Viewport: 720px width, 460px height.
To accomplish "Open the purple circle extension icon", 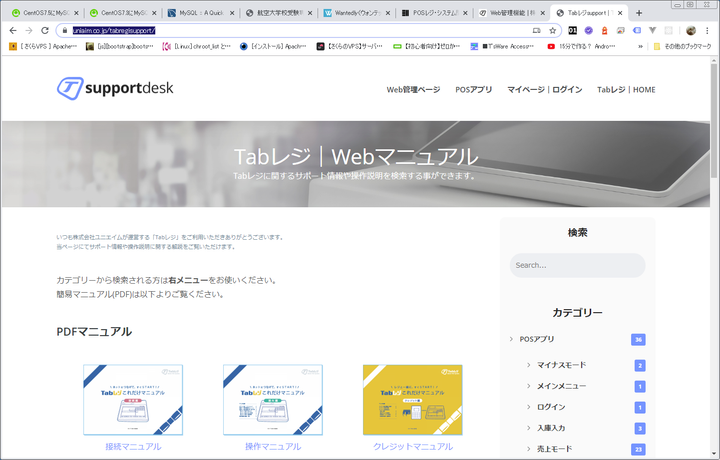I will 589,30.
